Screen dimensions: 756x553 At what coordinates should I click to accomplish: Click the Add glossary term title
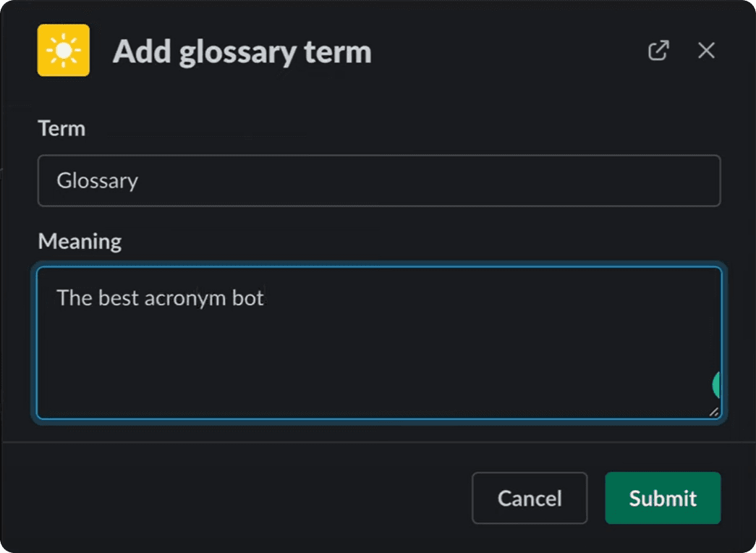(242, 51)
